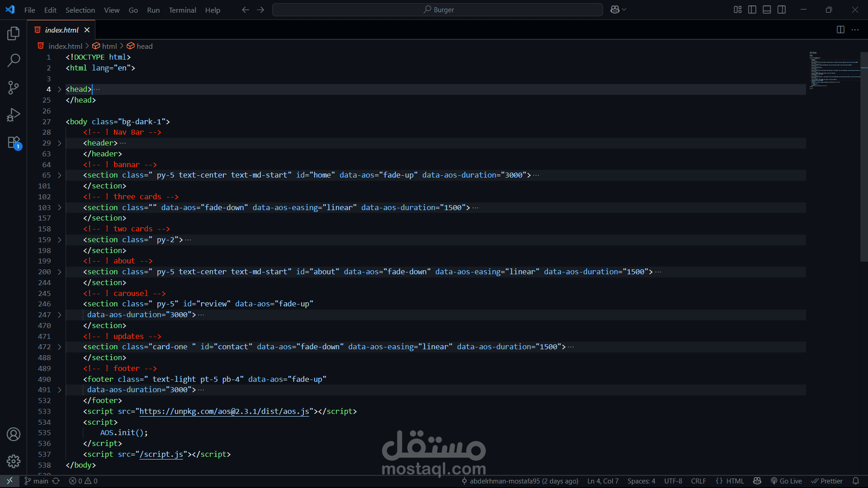Open the Terminal menu
The image size is (868, 488).
(182, 10)
